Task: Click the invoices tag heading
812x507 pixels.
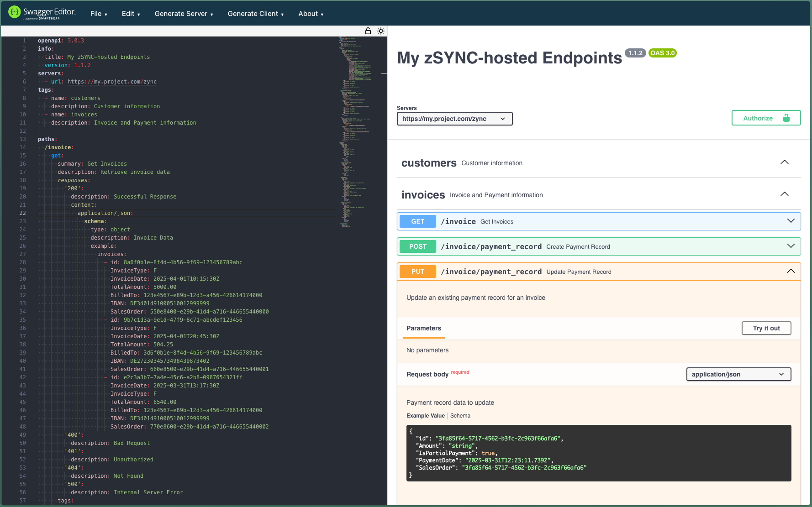Action: tap(423, 195)
